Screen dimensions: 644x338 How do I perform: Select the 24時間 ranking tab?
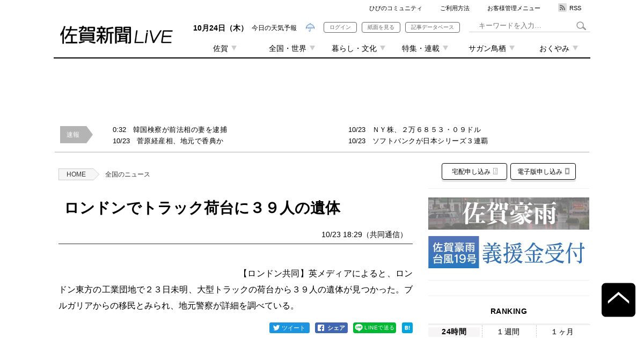454,332
